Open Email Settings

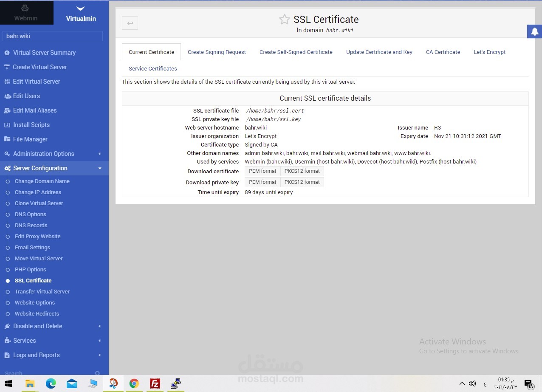pos(32,248)
